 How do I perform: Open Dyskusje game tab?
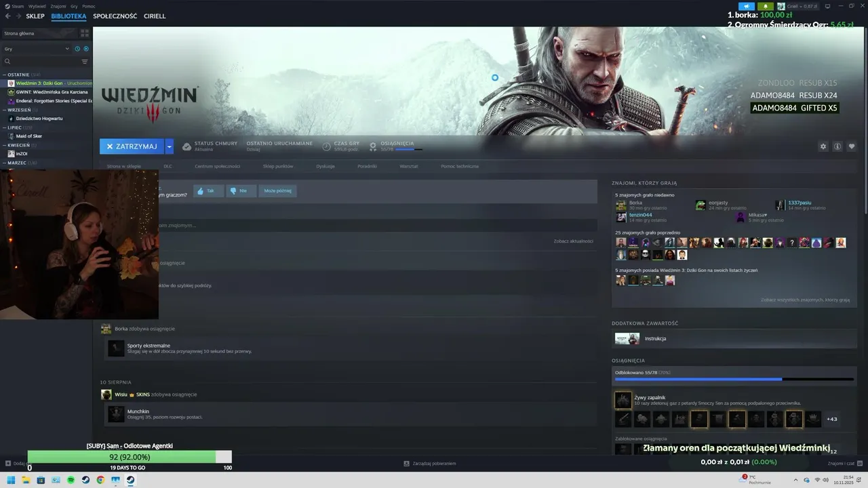point(325,166)
